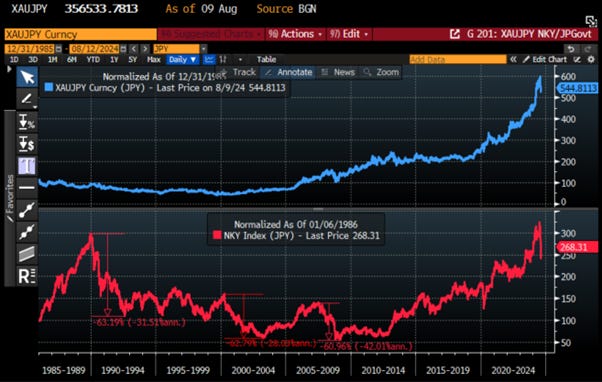The image size is (602, 382).
Task: Shift date range forward arrow
Action: [x=145, y=49]
